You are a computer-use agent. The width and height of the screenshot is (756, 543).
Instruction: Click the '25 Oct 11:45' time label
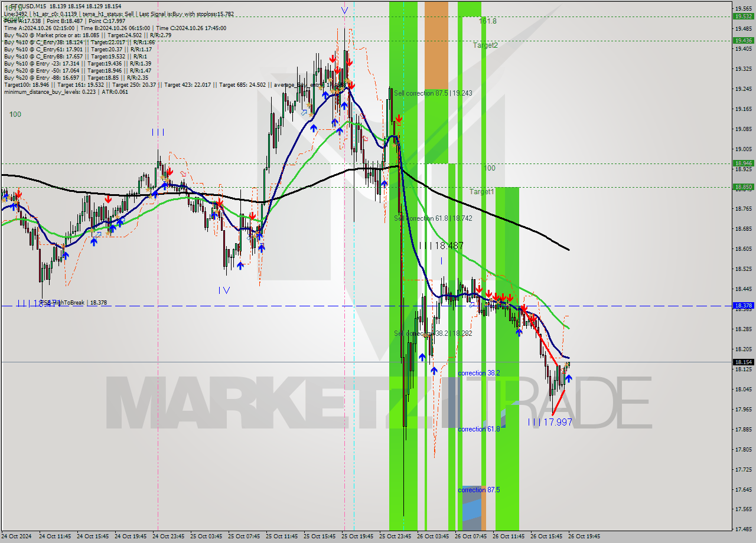[282, 537]
